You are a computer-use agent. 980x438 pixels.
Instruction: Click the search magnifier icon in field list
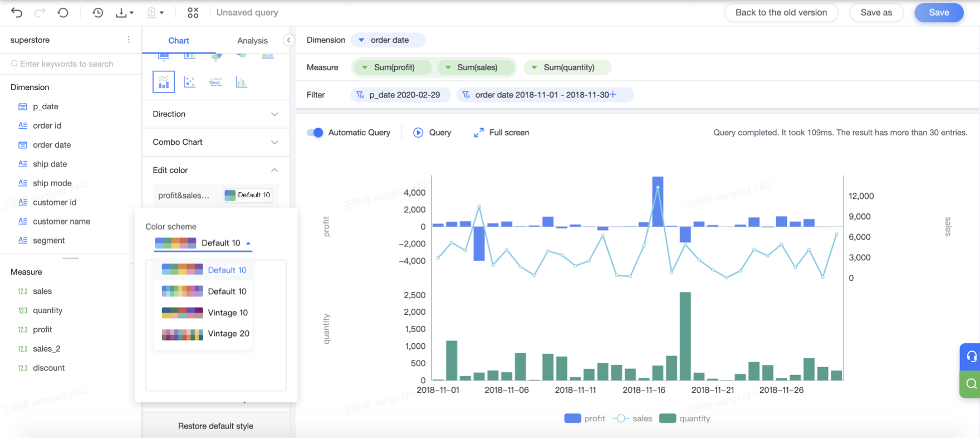pyautogui.click(x=14, y=64)
